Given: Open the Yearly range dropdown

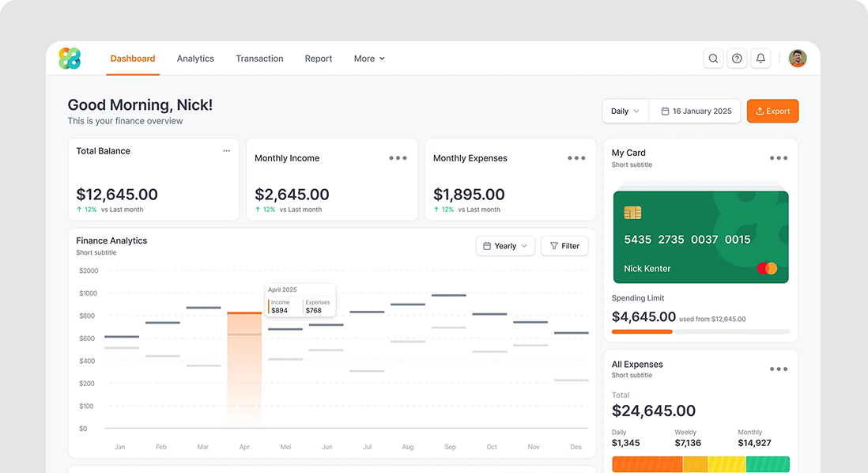Looking at the screenshot, I should click(x=505, y=246).
